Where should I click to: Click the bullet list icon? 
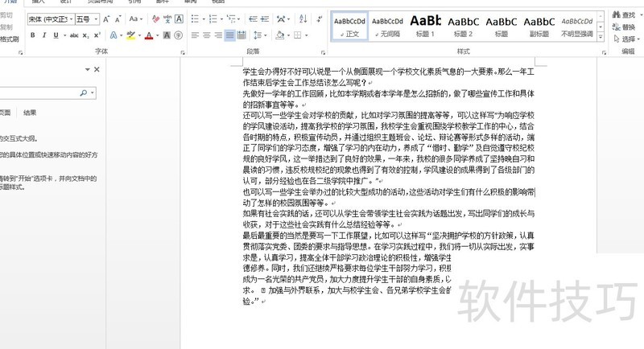pyautogui.click(x=196, y=19)
